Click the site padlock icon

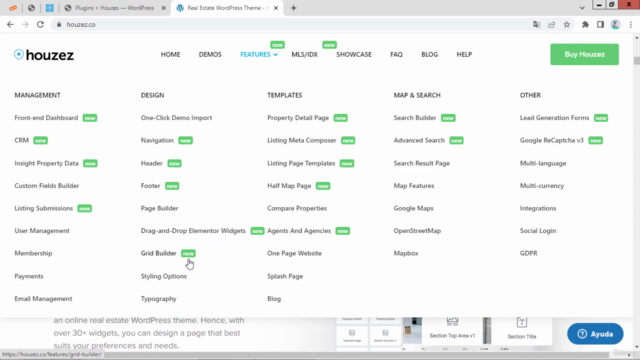point(59,24)
